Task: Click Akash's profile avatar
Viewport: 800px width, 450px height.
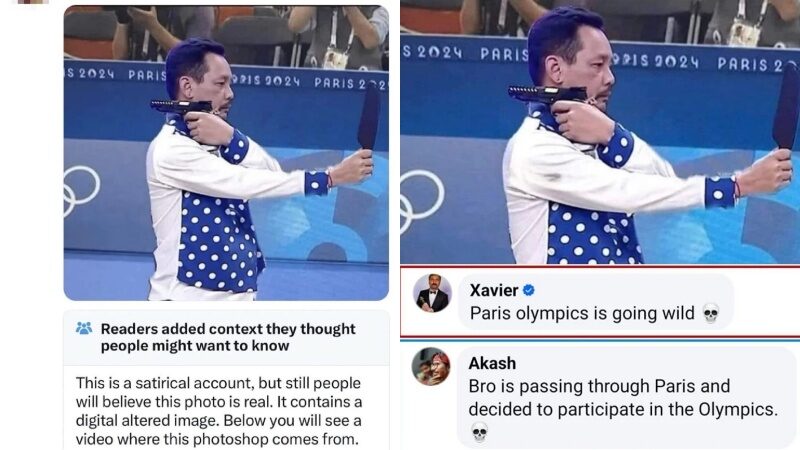Action: (x=431, y=366)
